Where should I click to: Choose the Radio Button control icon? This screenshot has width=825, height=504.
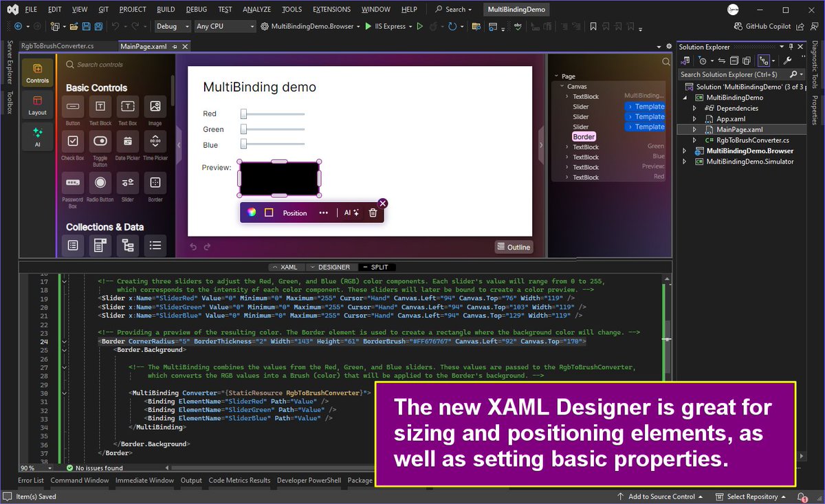100,182
